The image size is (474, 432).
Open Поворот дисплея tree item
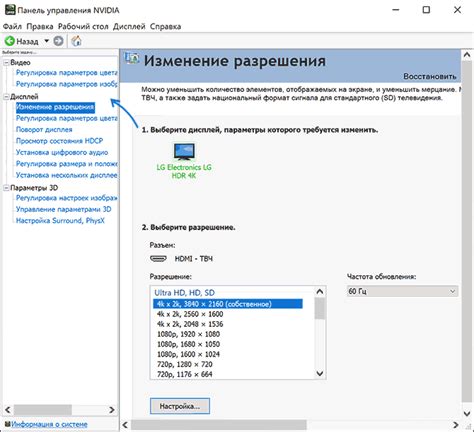44,129
